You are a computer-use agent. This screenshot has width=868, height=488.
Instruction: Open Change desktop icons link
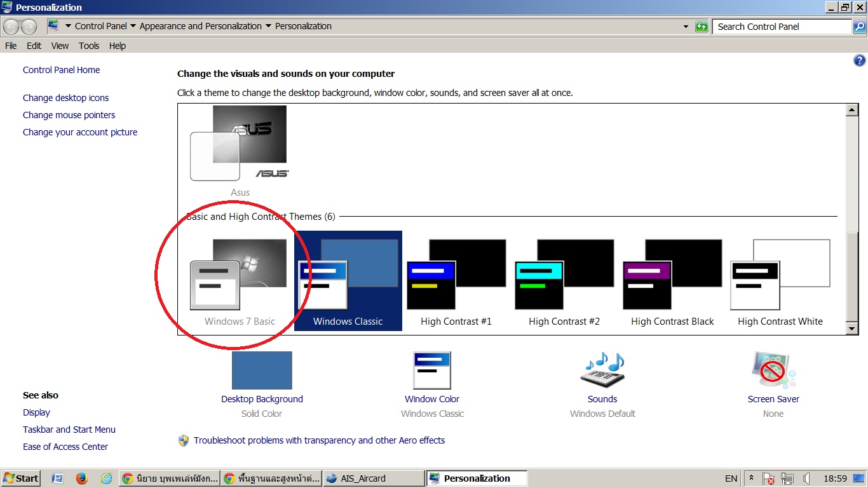pyautogui.click(x=66, y=98)
